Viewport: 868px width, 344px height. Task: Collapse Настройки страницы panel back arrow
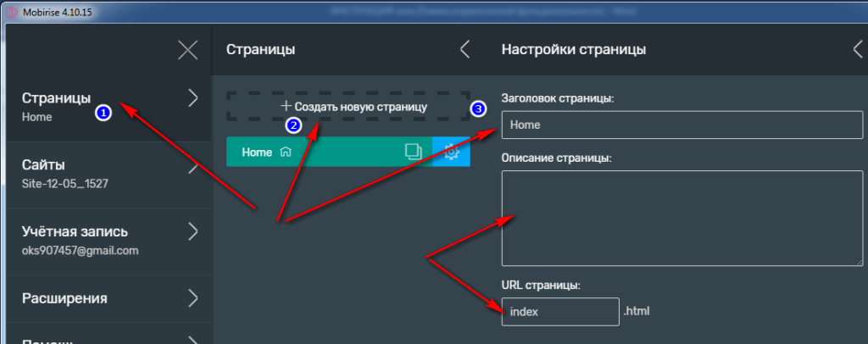[x=858, y=50]
